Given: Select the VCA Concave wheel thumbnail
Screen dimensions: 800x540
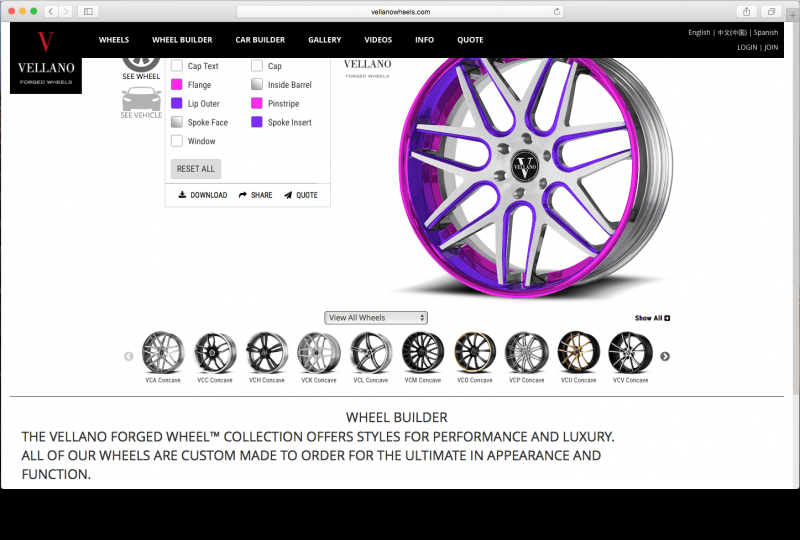Looking at the screenshot, I should click(163, 352).
